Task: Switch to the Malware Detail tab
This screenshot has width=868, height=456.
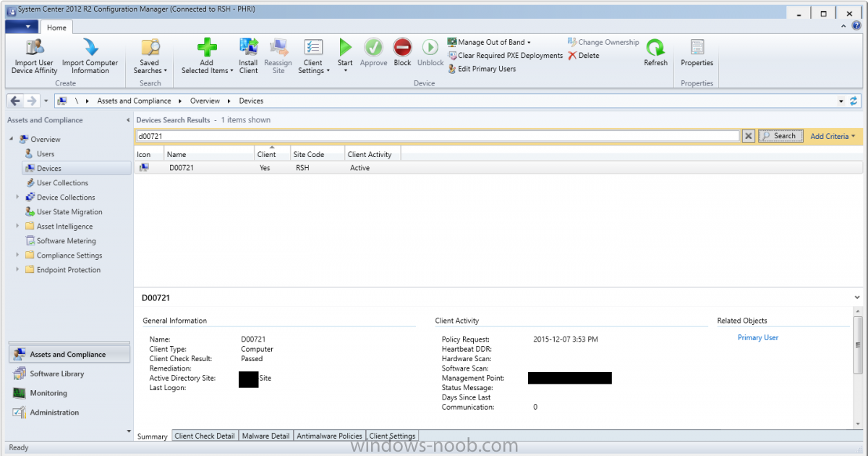Action: click(x=265, y=436)
